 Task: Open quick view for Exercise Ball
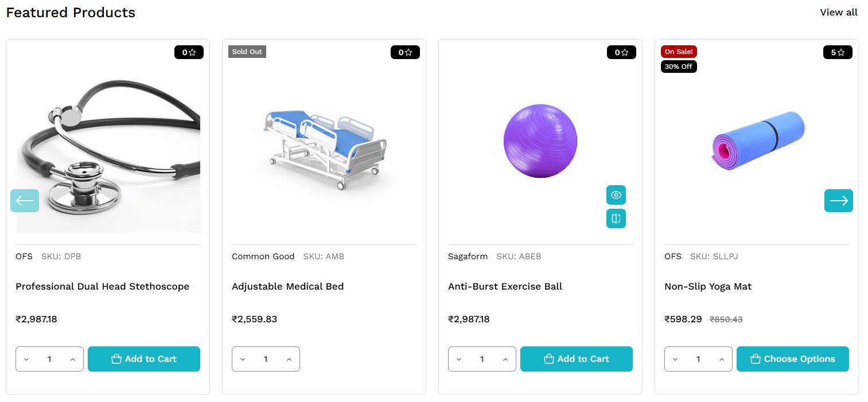point(616,195)
